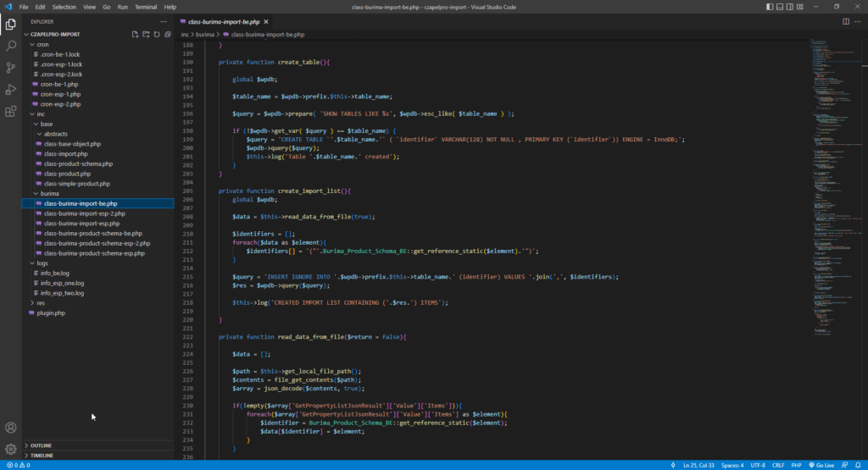Open .cron-esp-1.lock file
The image size is (868, 470).
coord(98,64)
